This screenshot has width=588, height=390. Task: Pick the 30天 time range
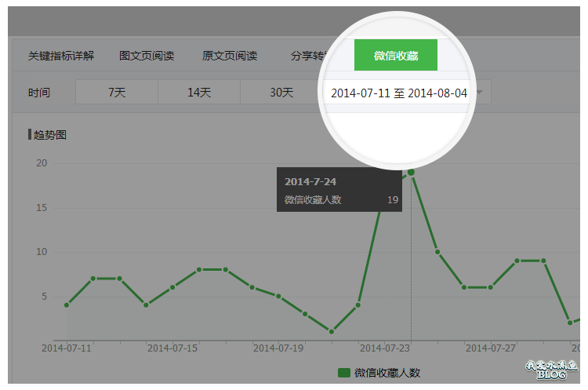pyautogui.click(x=281, y=93)
